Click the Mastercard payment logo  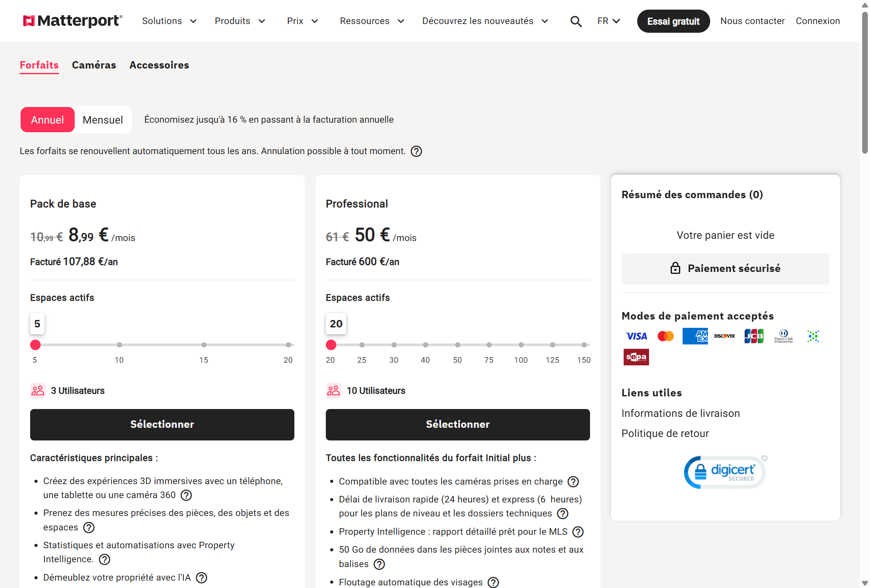point(666,336)
